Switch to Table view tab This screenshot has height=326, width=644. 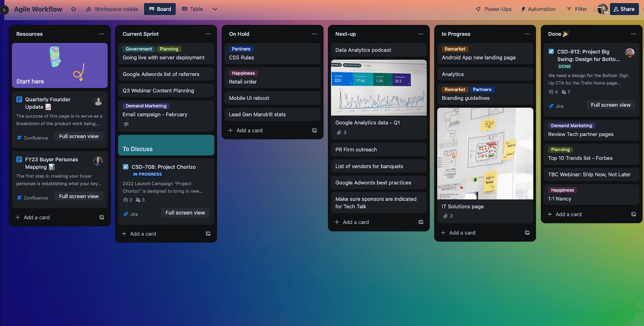[x=192, y=9]
